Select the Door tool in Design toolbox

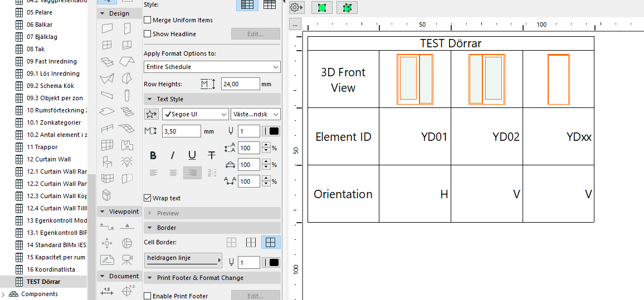(x=127, y=28)
